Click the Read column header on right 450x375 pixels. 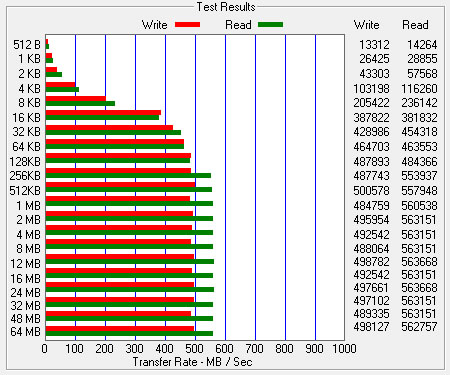[415, 25]
